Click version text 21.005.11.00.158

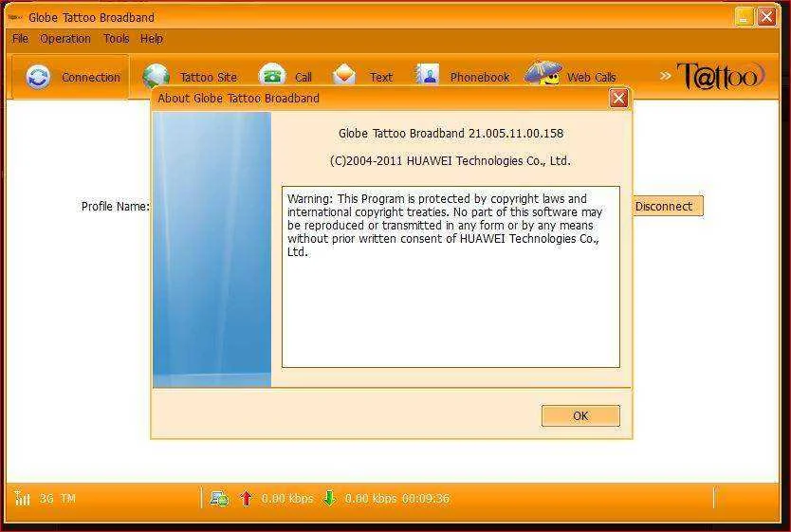[516, 133]
